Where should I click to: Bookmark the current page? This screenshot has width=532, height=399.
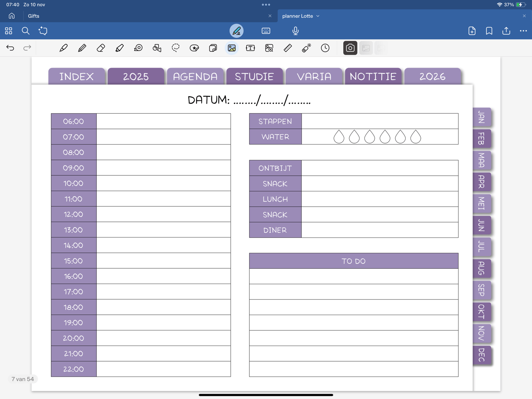click(489, 31)
